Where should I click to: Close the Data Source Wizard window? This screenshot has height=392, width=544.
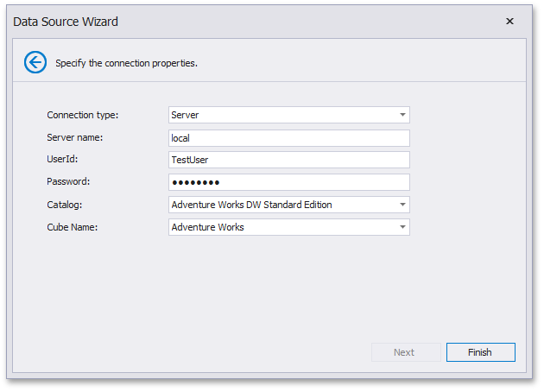click(509, 22)
